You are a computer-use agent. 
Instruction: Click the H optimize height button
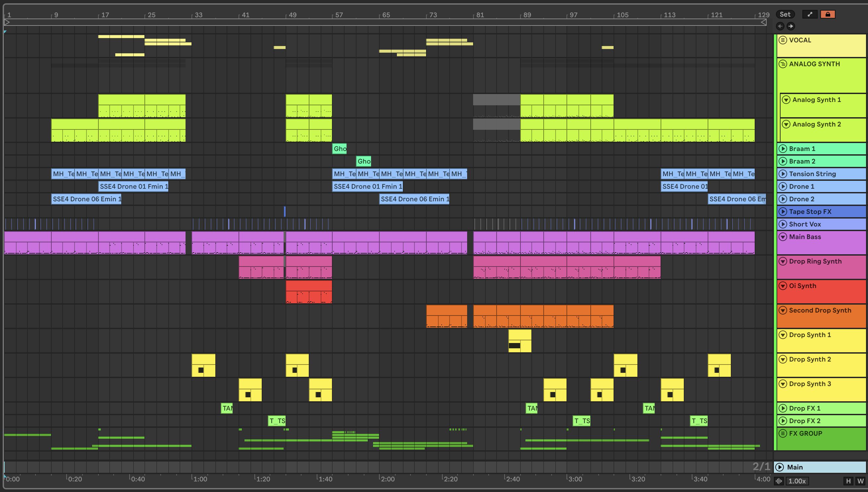[x=848, y=481]
